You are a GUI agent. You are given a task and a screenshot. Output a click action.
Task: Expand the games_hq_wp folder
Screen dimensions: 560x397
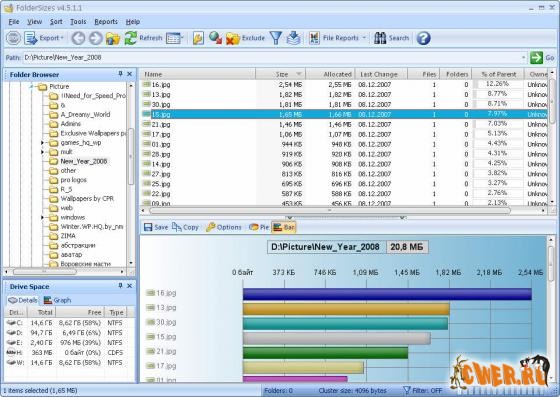42,143
